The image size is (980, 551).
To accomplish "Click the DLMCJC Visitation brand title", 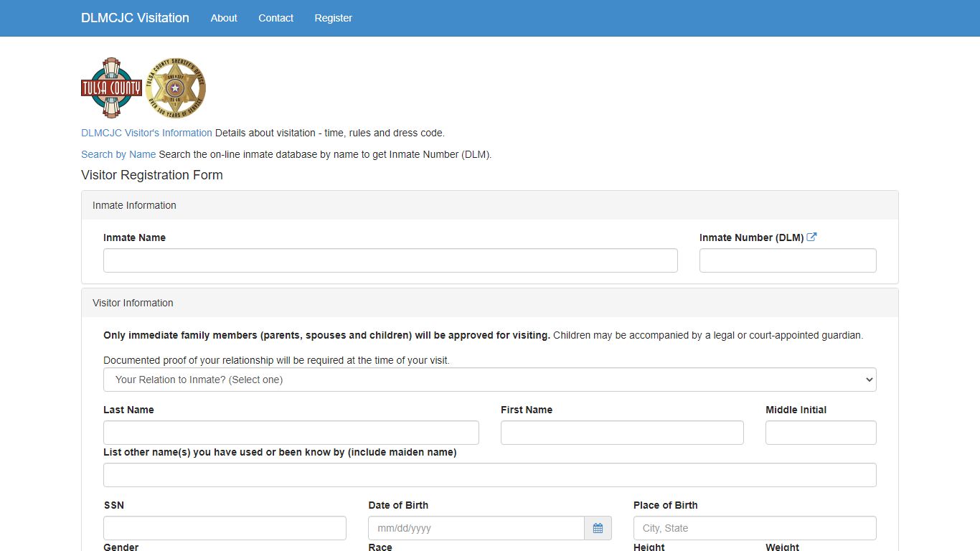I will tap(135, 18).
